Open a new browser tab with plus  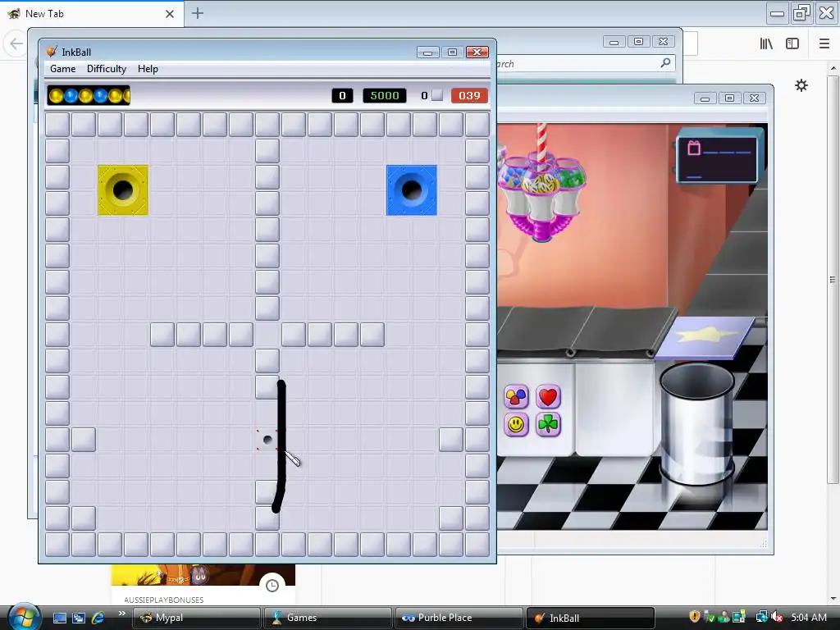(198, 13)
